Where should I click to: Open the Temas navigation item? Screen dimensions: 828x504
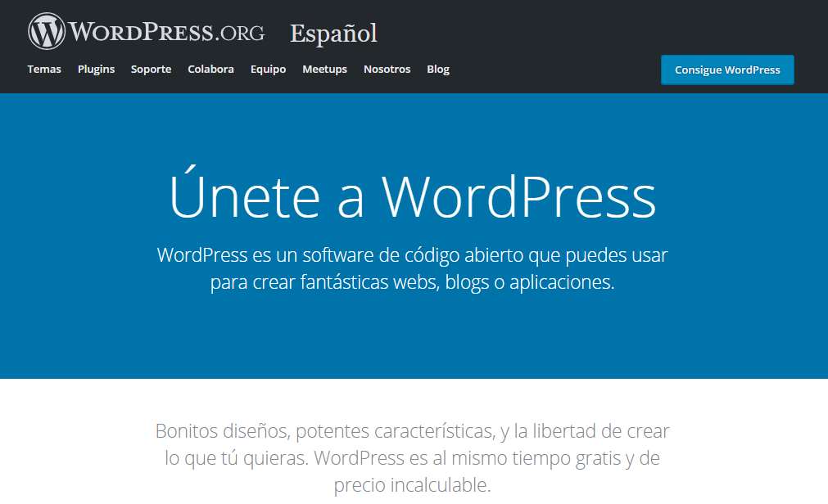tap(43, 70)
